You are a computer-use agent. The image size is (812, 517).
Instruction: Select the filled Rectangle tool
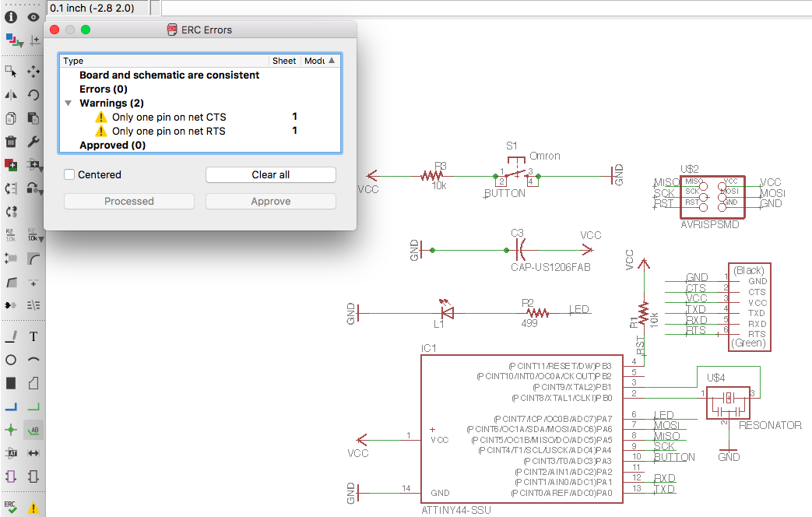[x=11, y=383]
